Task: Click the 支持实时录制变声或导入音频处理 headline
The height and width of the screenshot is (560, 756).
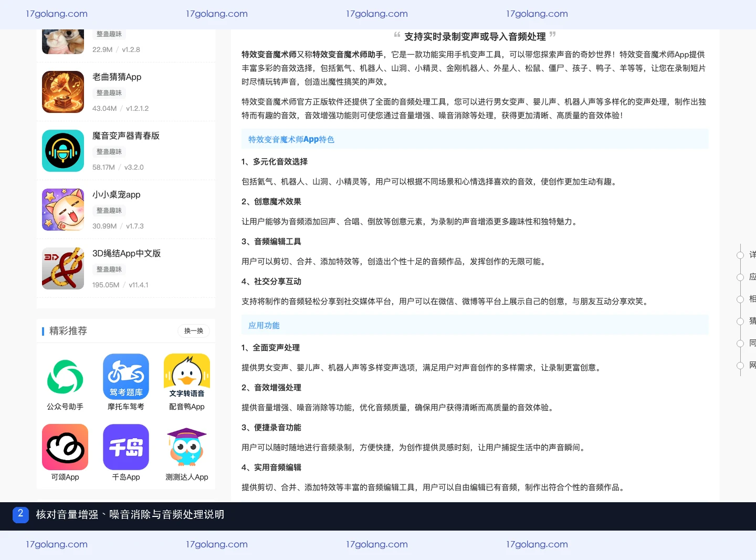Action: pyautogui.click(x=475, y=36)
